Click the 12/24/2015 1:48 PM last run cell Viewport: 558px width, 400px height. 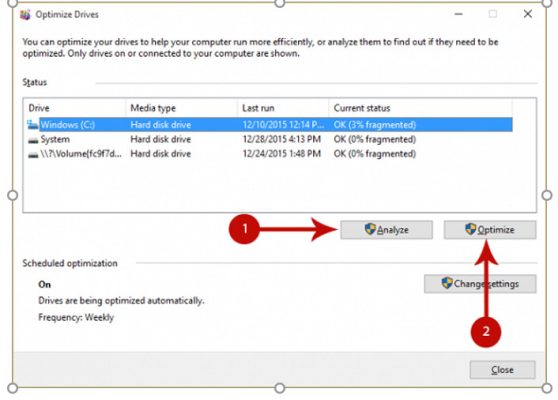point(282,154)
